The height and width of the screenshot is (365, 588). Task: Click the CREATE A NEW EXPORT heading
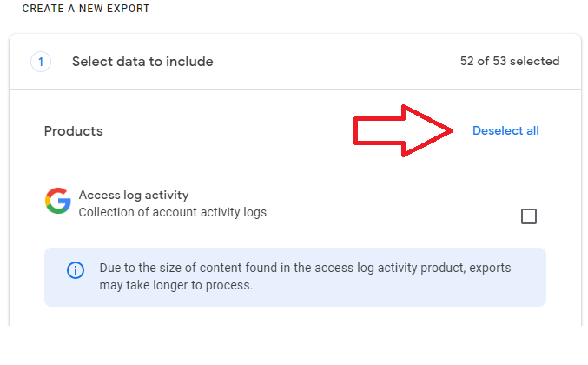coord(86,8)
